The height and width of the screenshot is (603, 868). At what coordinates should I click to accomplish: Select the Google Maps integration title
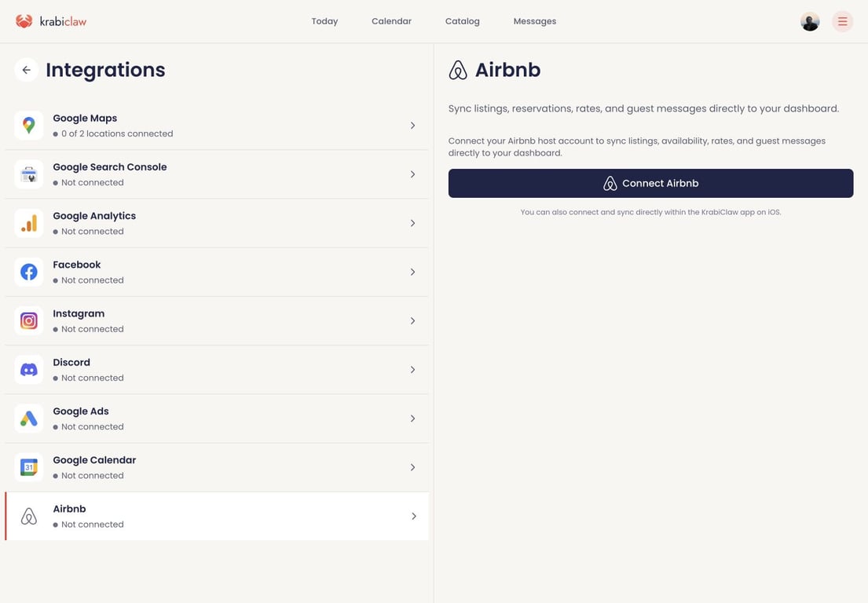pos(85,118)
